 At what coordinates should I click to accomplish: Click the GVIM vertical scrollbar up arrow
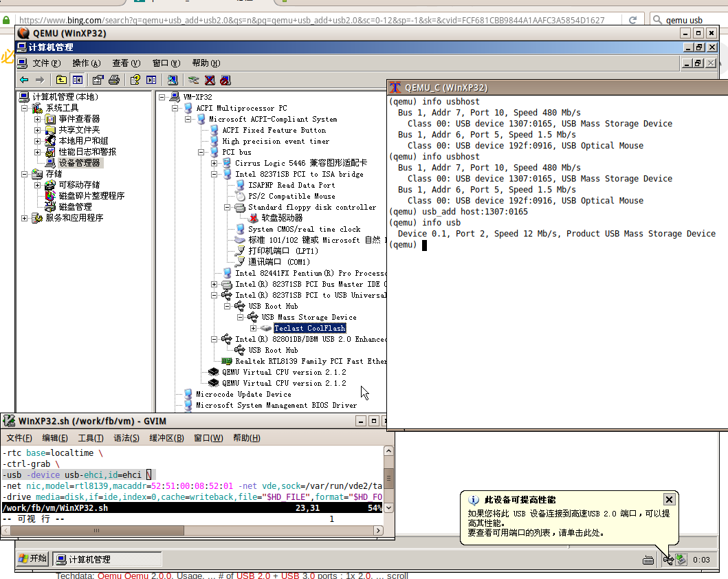(x=388, y=451)
